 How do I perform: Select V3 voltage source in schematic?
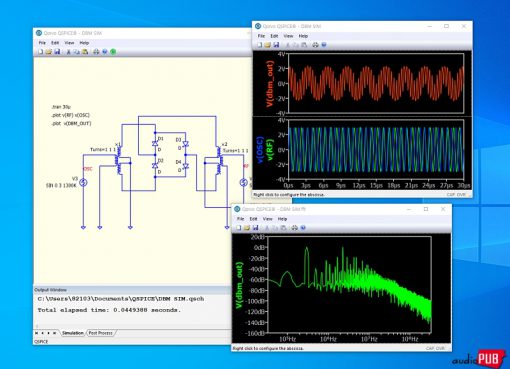pos(83,182)
